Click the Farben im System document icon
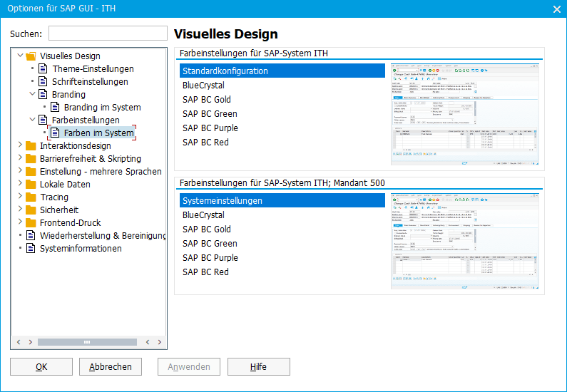Image resolution: width=567 pixels, height=392 pixels. [x=55, y=133]
